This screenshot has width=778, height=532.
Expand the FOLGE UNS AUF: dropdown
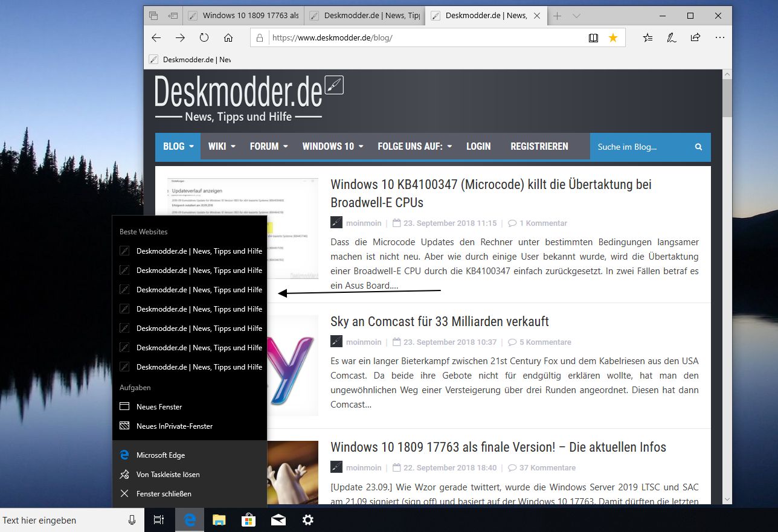point(415,147)
